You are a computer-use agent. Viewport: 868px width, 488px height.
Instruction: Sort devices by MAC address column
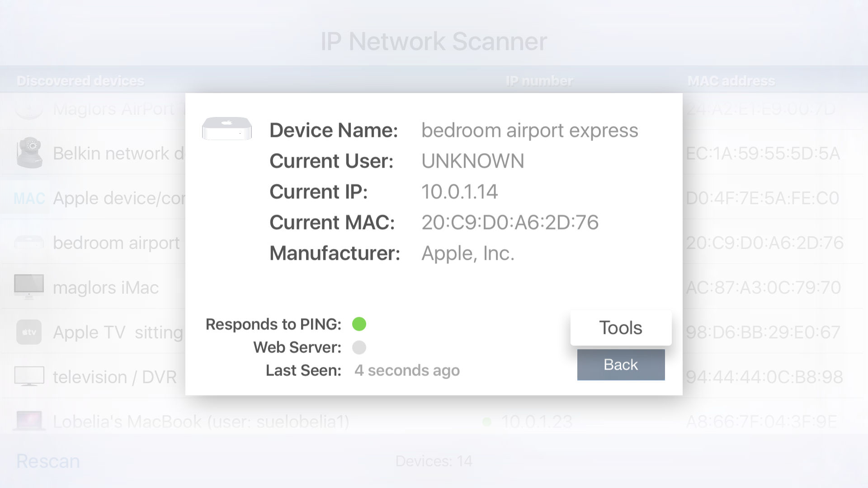tap(731, 80)
